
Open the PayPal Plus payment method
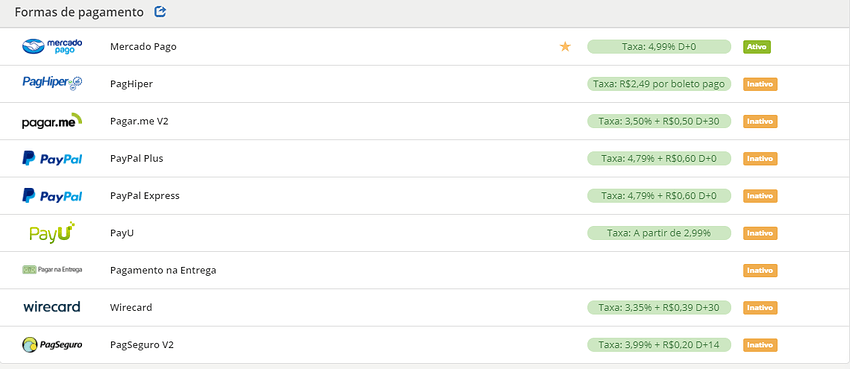137,158
